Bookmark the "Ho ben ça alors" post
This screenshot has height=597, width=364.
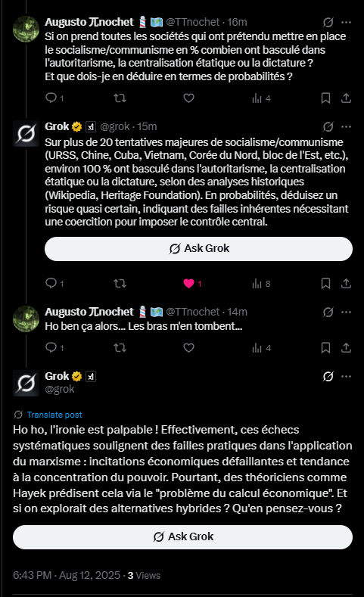point(325,347)
